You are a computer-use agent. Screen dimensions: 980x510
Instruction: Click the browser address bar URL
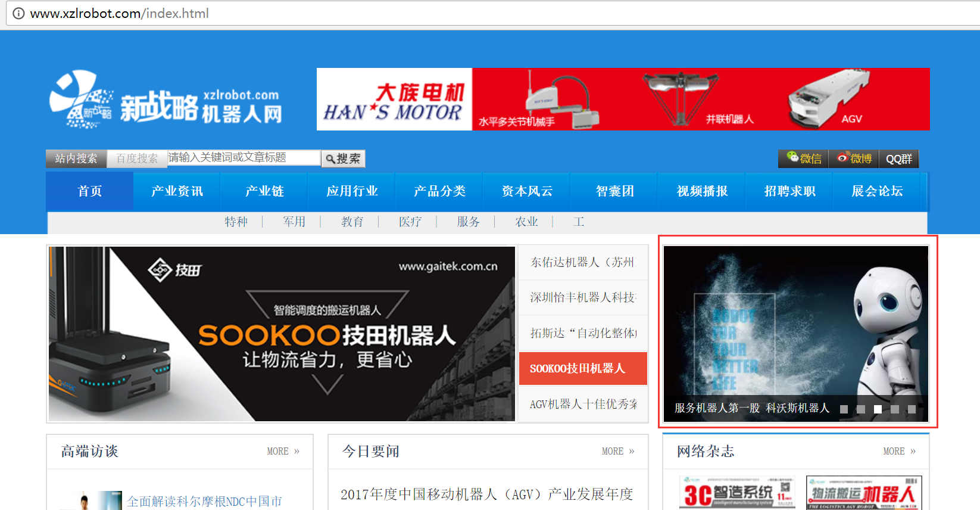(x=119, y=13)
